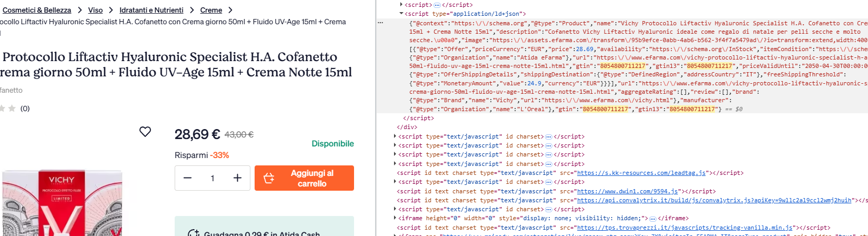
Task: Click the three-dots gutter icon beside selected node
Action: pos(380,23)
